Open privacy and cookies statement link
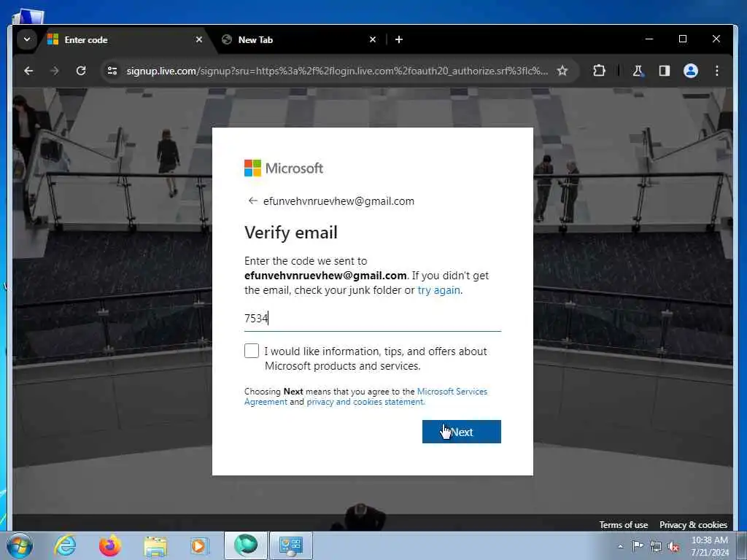The image size is (747, 560). (365, 402)
